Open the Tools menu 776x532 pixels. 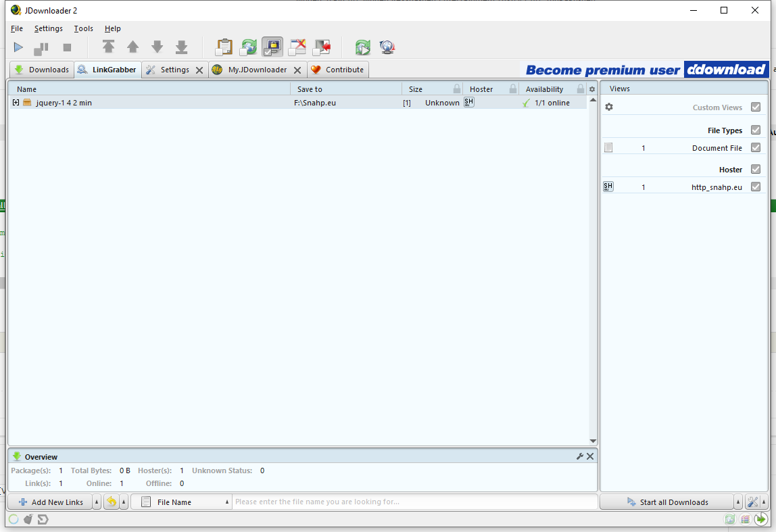(84, 28)
